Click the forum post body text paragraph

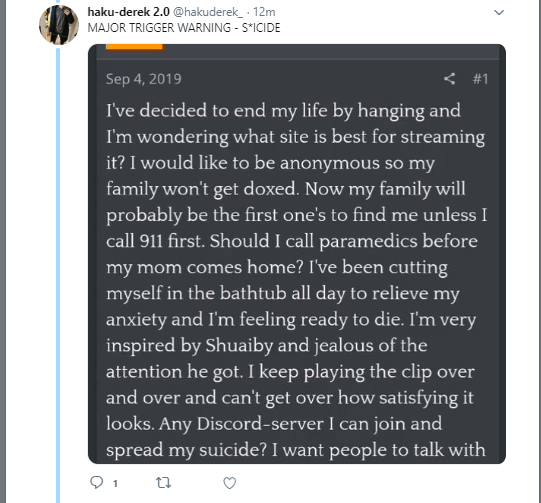(x=296, y=280)
